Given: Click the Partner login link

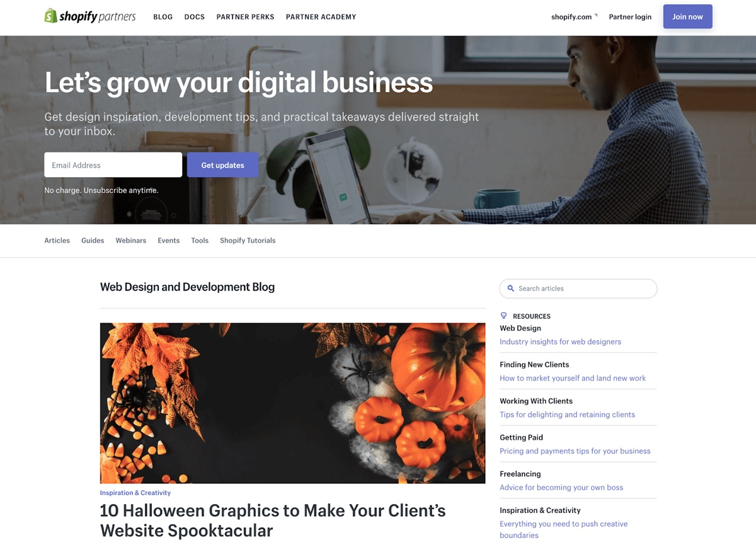Looking at the screenshot, I should click(630, 17).
